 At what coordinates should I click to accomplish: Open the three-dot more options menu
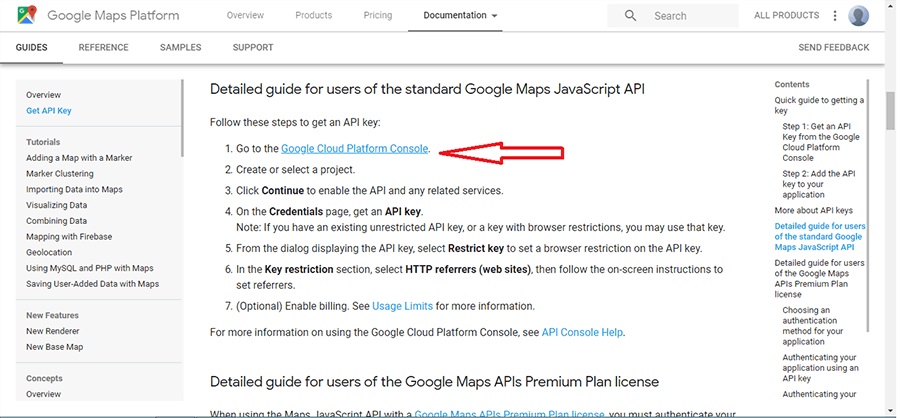point(834,16)
